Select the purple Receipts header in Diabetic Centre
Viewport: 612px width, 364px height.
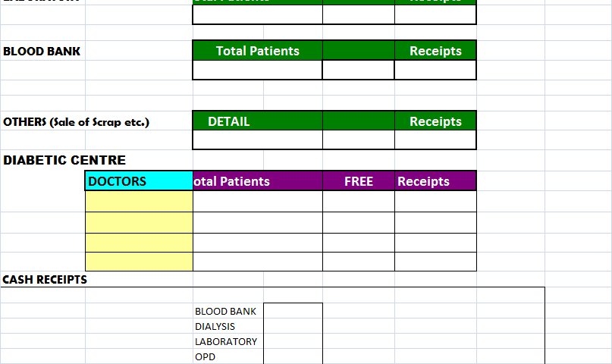[x=435, y=181]
